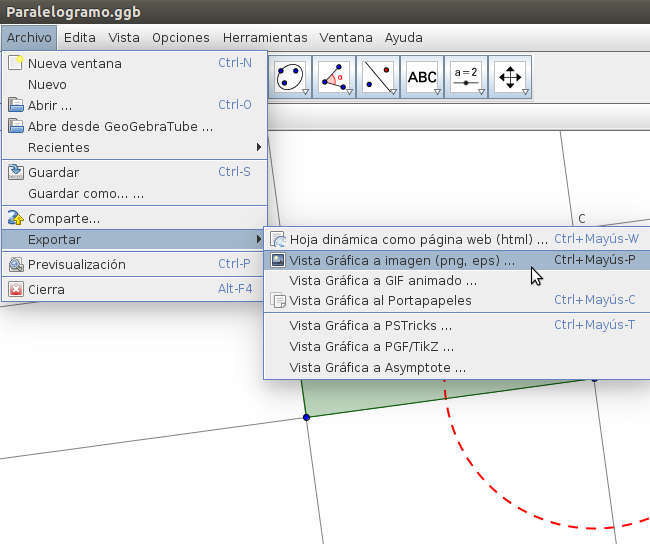The width and height of the screenshot is (650, 544).
Task: Export Vista Gráfica a PGF/TikZ
Action: pos(458,346)
